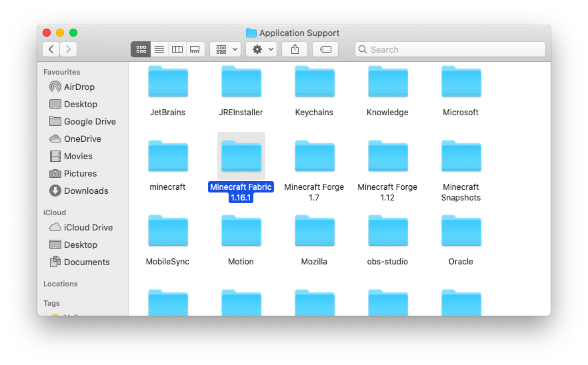Open Pictures in the sidebar
Viewport: 588px width, 365px height.
point(73,173)
